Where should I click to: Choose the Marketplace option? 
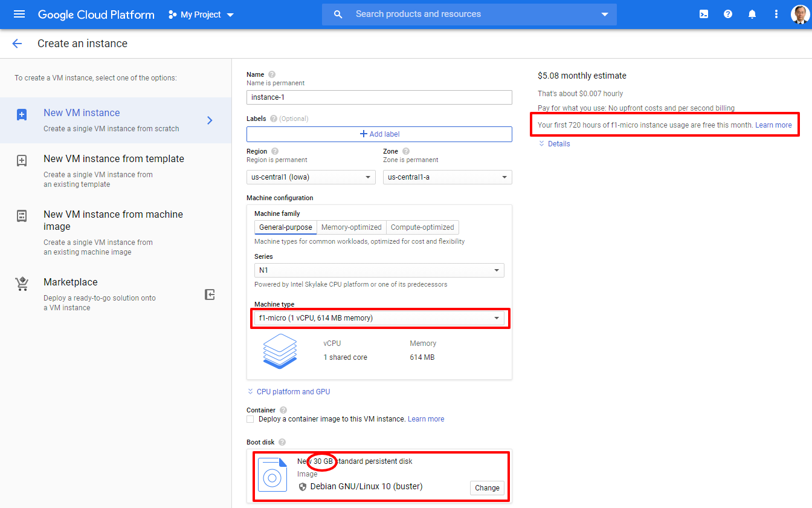click(x=115, y=295)
